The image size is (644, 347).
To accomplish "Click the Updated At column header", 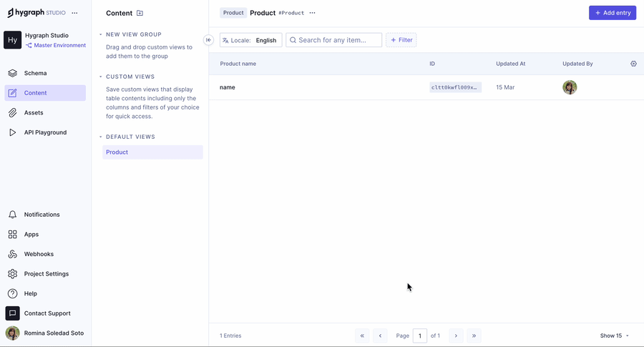I will 510,64.
